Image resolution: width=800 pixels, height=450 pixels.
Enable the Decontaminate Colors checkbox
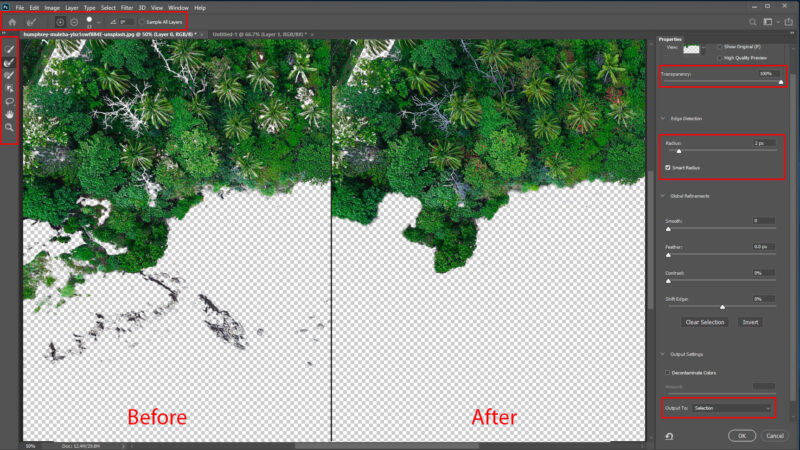pos(668,372)
